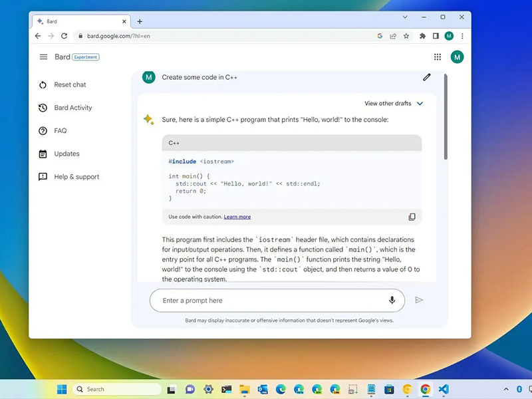532x399 pixels.
Task: Select the Bard browser tab
Action: coord(81,21)
